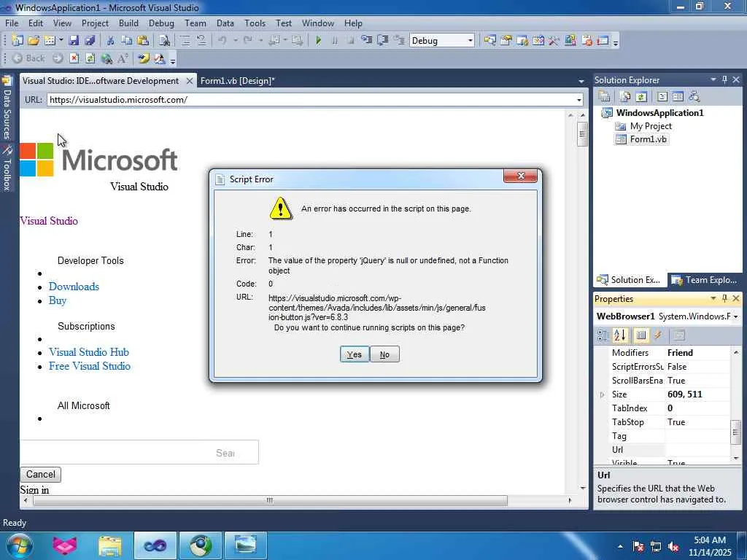Screen dimensions: 747x560
Task: Click the Step Into debug icon
Action: click(366, 41)
